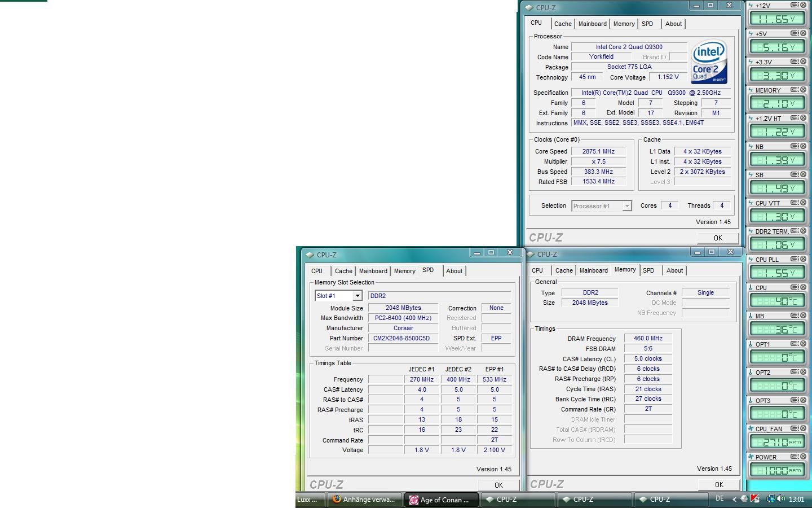Image resolution: width=812 pixels, height=508 pixels.
Task: Switch to Cache tab in top CPU-Z window
Action: tap(563, 24)
